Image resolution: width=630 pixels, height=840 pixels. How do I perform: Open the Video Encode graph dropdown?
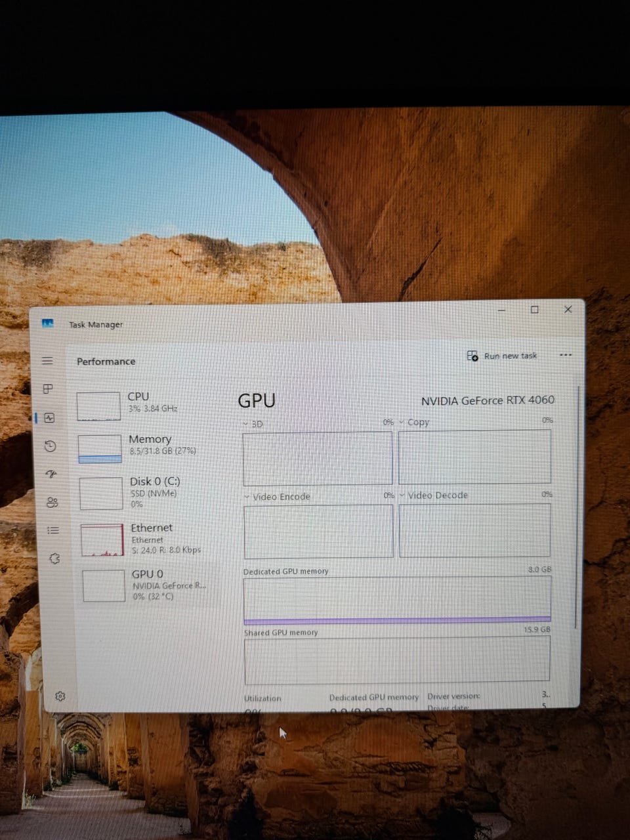pyautogui.click(x=277, y=497)
